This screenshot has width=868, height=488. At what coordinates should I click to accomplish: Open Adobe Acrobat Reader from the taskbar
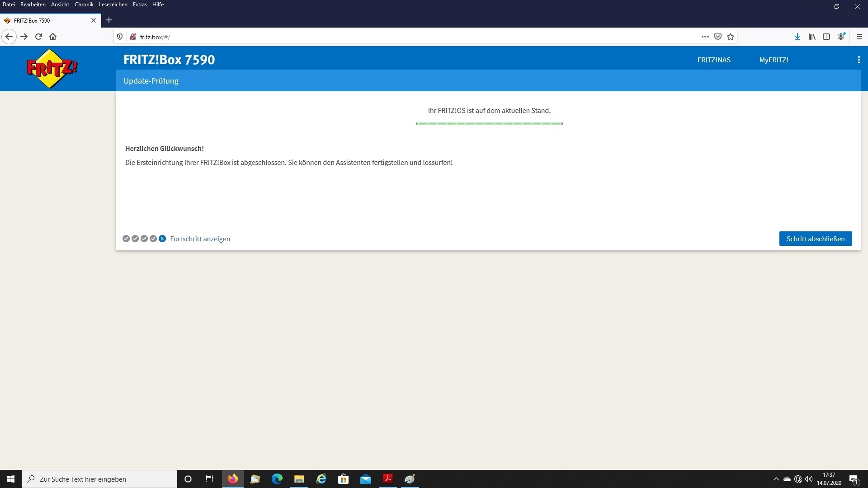pos(388,479)
